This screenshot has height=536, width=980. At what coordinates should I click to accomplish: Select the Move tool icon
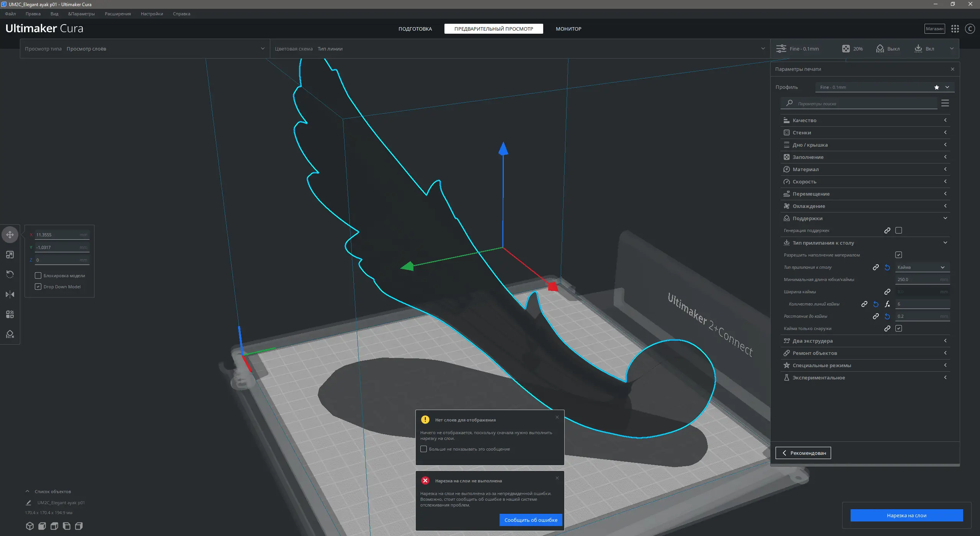coord(10,235)
